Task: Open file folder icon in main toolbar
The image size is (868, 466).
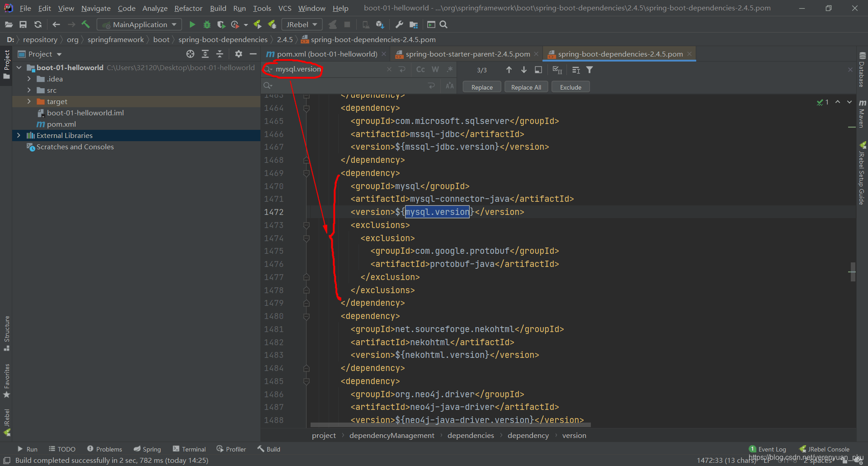Action: [9, 24]
